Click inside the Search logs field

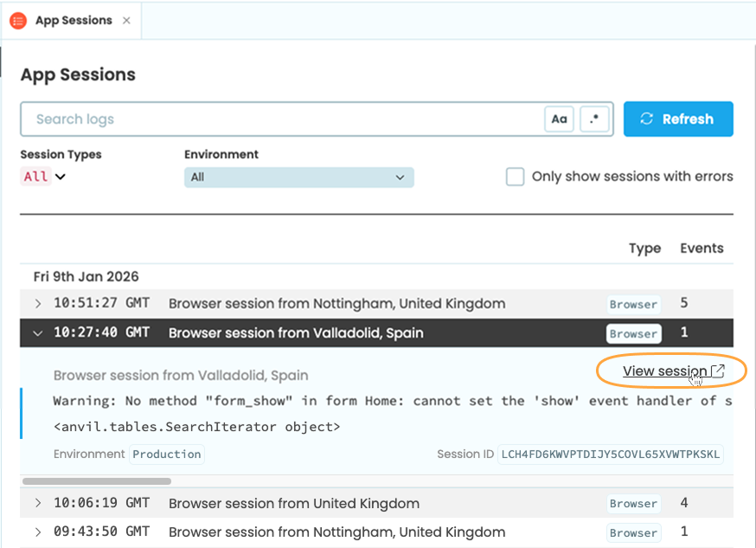coord(173,119)
